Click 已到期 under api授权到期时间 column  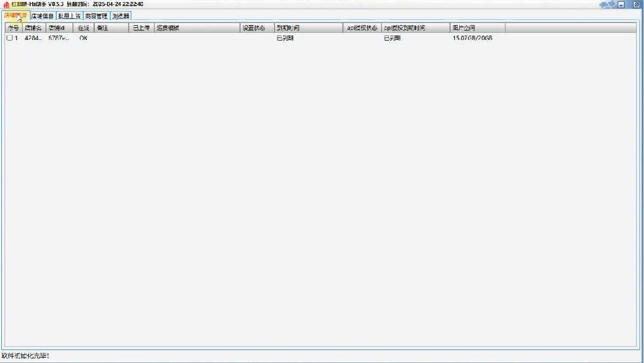(392, 38)
